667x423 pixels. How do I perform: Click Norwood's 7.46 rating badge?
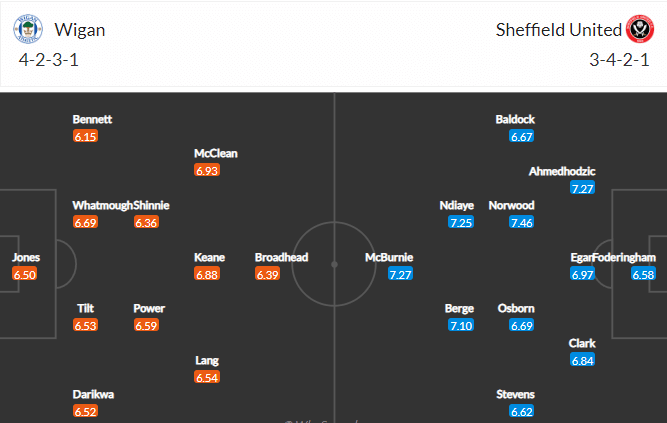pyautogui.click(x=522, y=222)
